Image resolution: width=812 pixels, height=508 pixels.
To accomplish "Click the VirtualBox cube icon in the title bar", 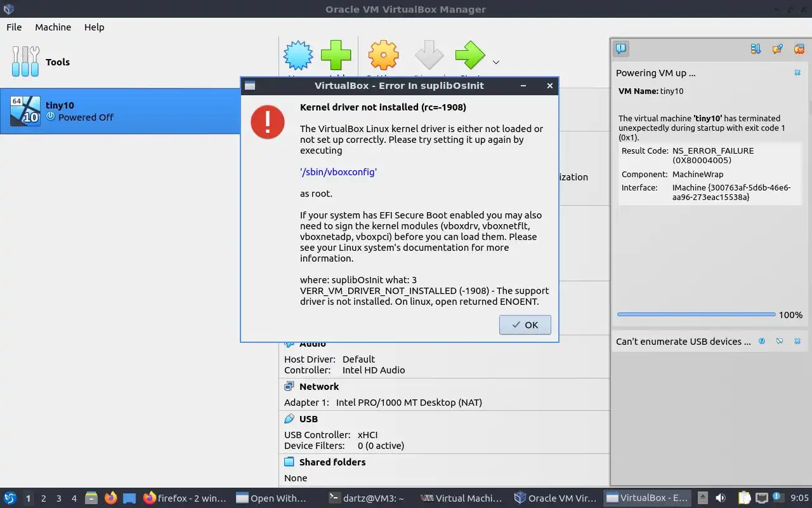I will tap(9, 9).
